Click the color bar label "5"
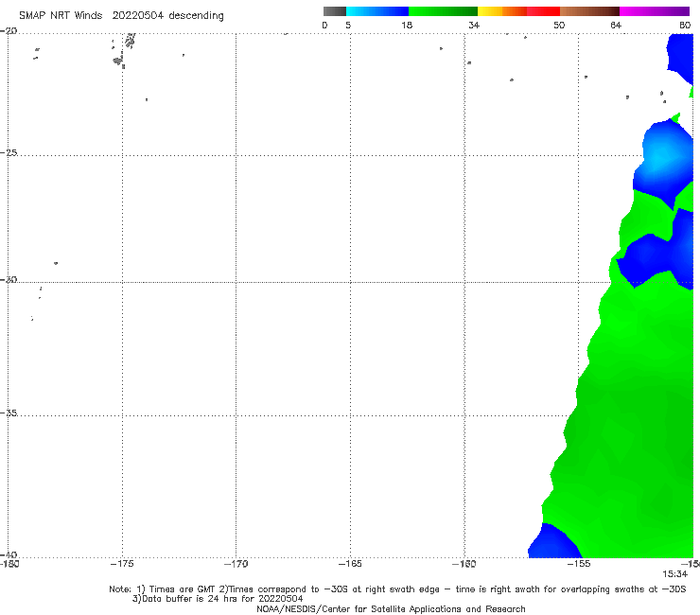Screen dimensions: 700x615 point(348,25)
